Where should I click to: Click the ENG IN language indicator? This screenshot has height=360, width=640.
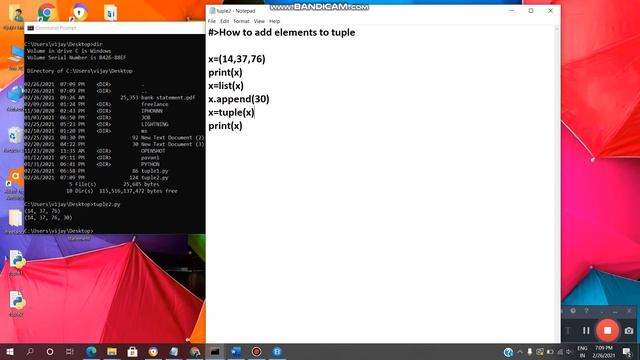(582, 351)
